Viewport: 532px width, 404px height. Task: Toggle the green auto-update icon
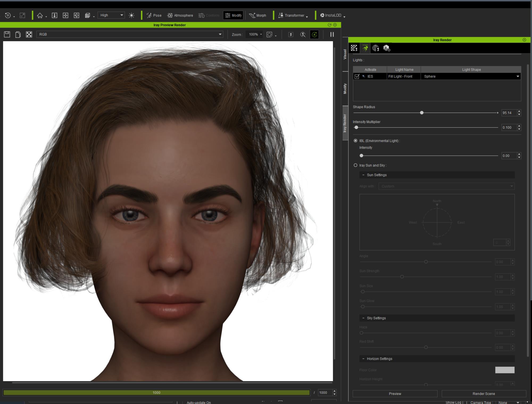click(314, 35)
